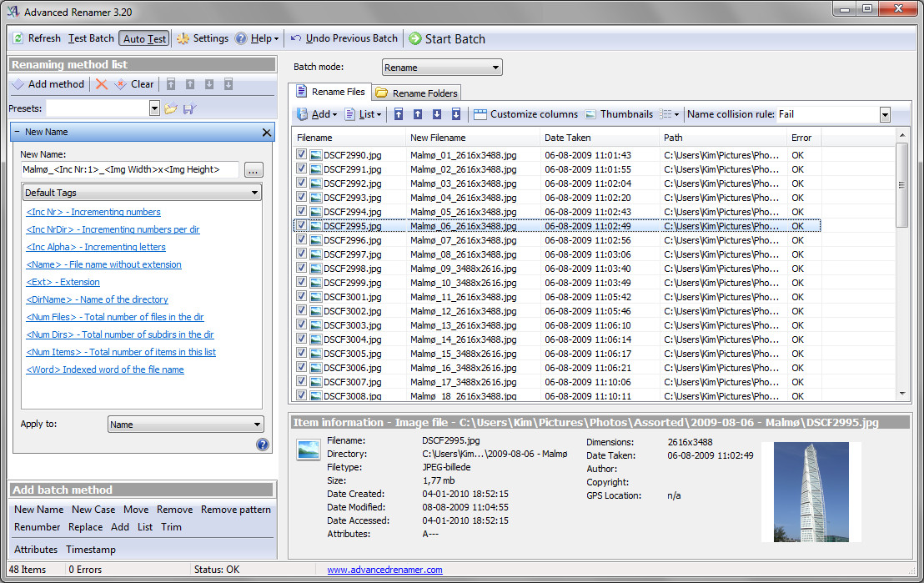The width and height of the screenshot is (924, 583).
Task: Move file up in file list toolbar
Action: point(418,114)
